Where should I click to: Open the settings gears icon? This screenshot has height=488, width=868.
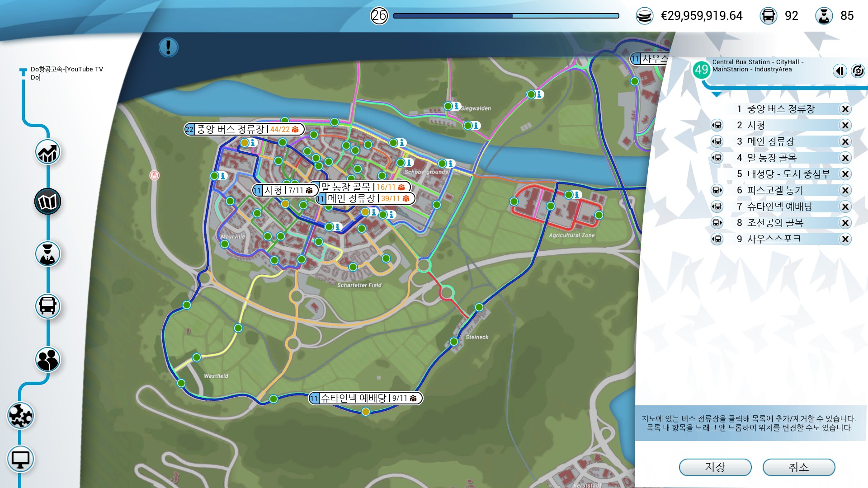pos(20,415)
